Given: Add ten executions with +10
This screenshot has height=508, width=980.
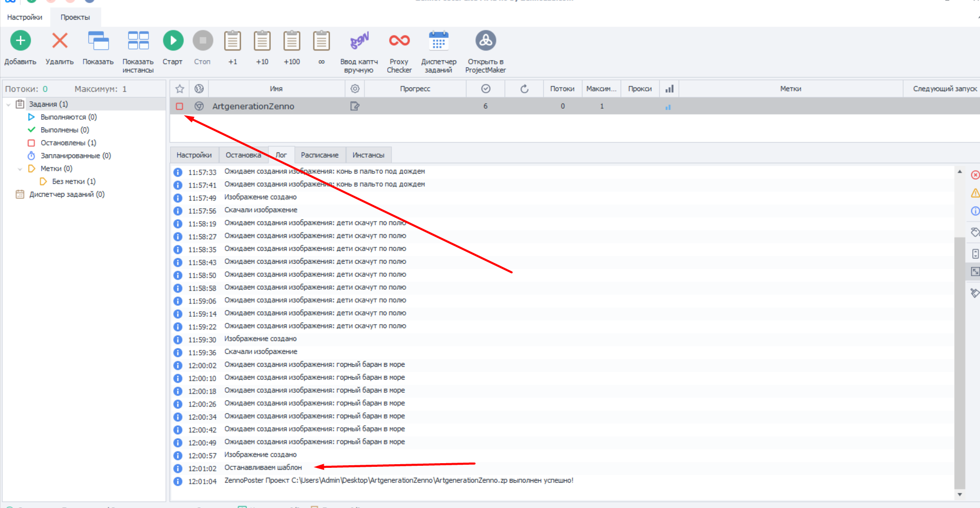Looking at the screenshot, I should [x=262, y=41].
